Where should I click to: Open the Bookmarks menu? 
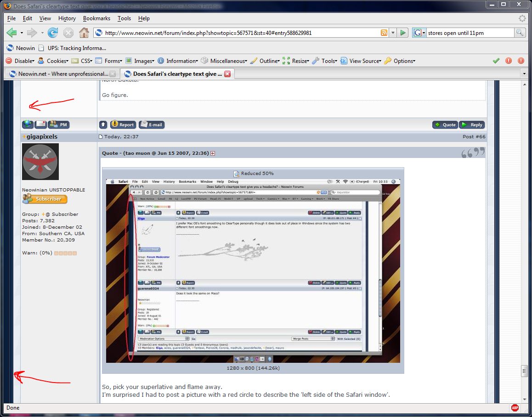(96, 18)
